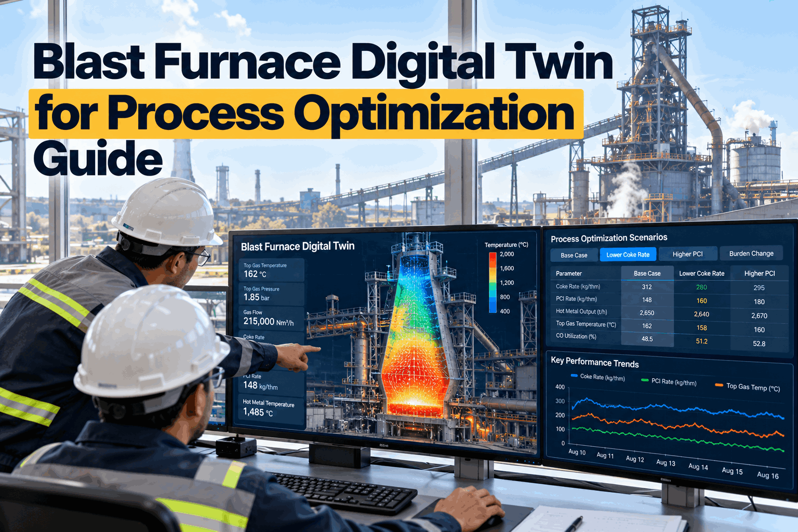
Task: Click the 'Aug 12' chart axis label
Action: [635, 459]
